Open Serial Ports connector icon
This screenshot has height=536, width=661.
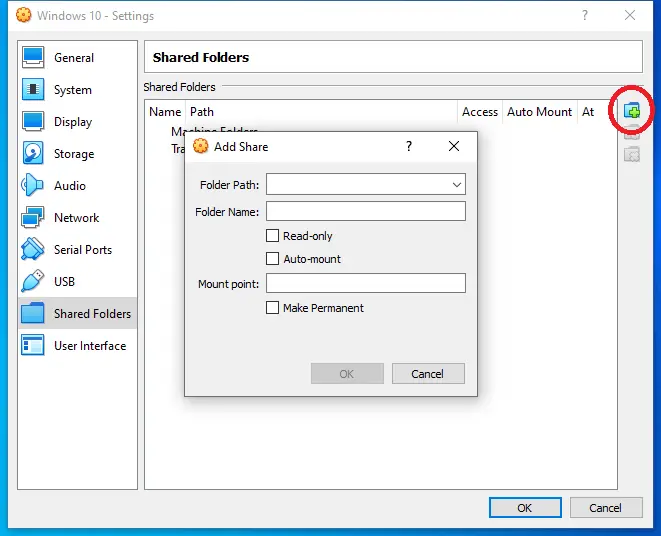[32, 249]
